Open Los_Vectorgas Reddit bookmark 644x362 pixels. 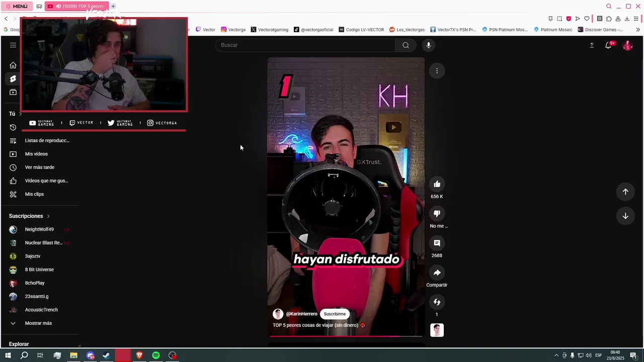click(x=407, y=30)
